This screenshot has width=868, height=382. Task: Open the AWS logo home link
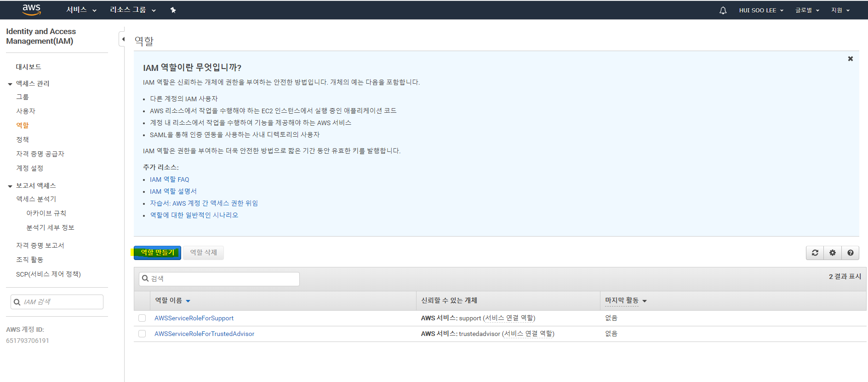tap(32, 10)
